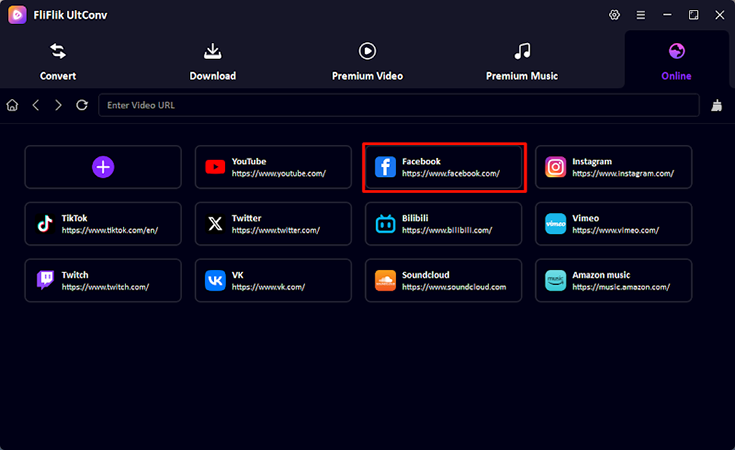The height and width of the screenshot is (450, 735).
Task: Open the Convert tab
Action: point(58,62)
